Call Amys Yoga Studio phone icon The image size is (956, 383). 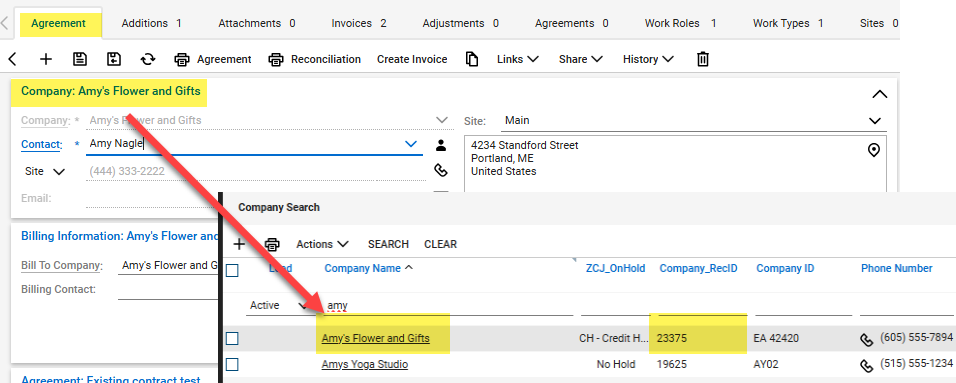(866, 365)
